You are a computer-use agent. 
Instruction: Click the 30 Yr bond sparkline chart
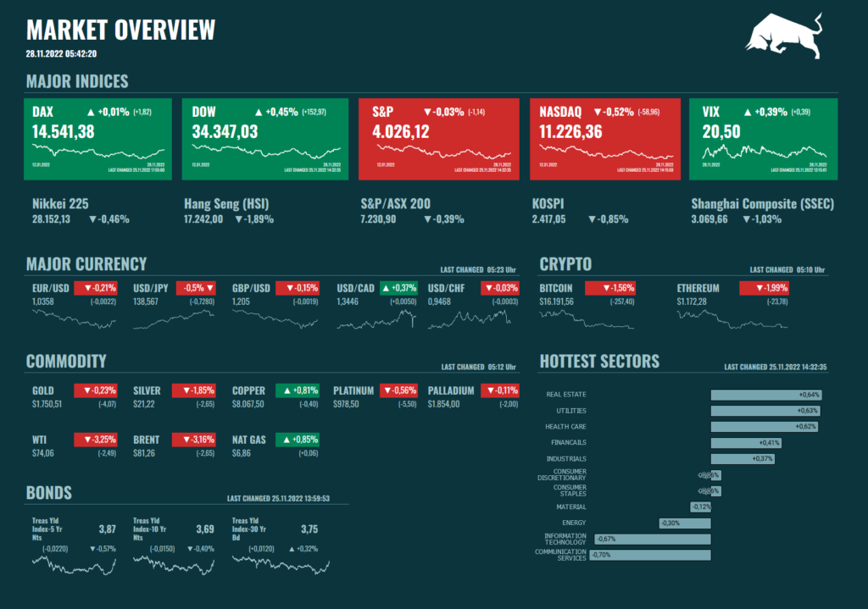[x=281, y=567]
